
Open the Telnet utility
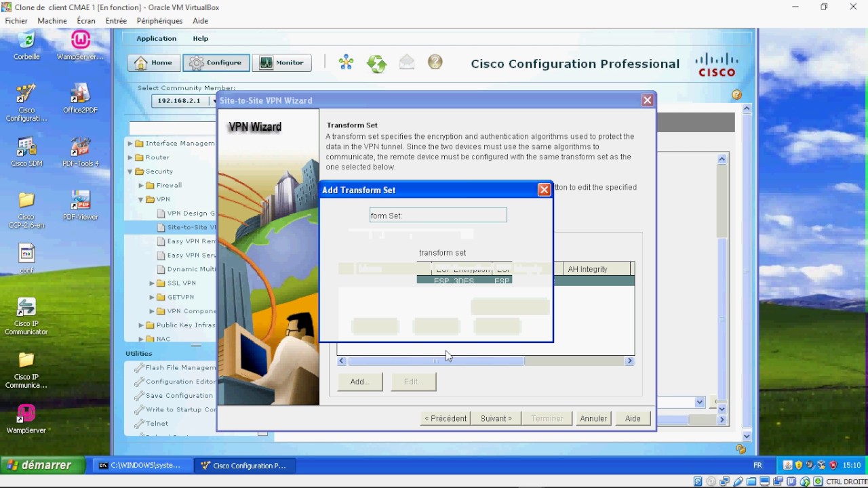tap(152, 424)
